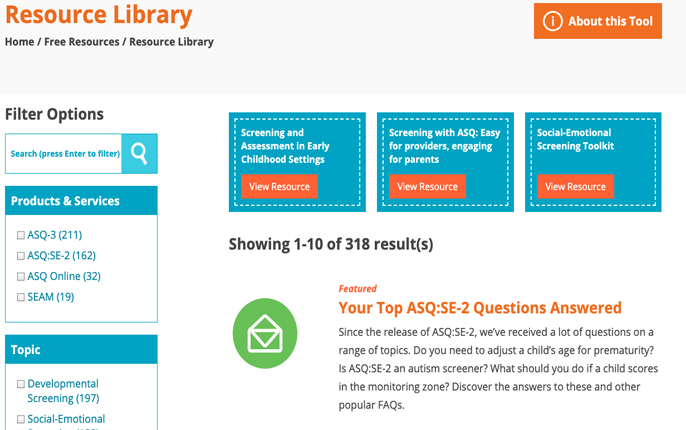The image size is (686, 430).
Task: Open the About this Tool button
Action: tap(598, 21)
